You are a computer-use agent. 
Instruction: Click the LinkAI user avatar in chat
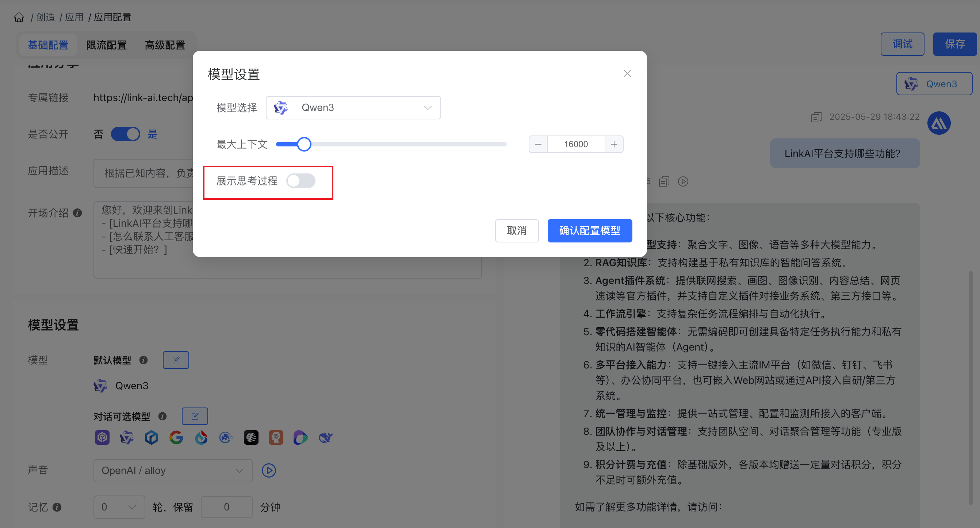[x=939, y=123]
